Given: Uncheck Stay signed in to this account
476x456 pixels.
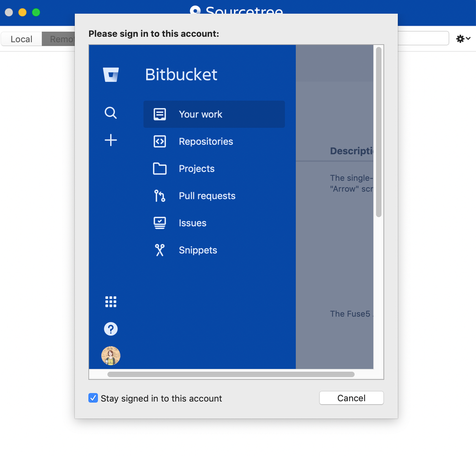Looking at the screenshot, I should coord(93,398).
